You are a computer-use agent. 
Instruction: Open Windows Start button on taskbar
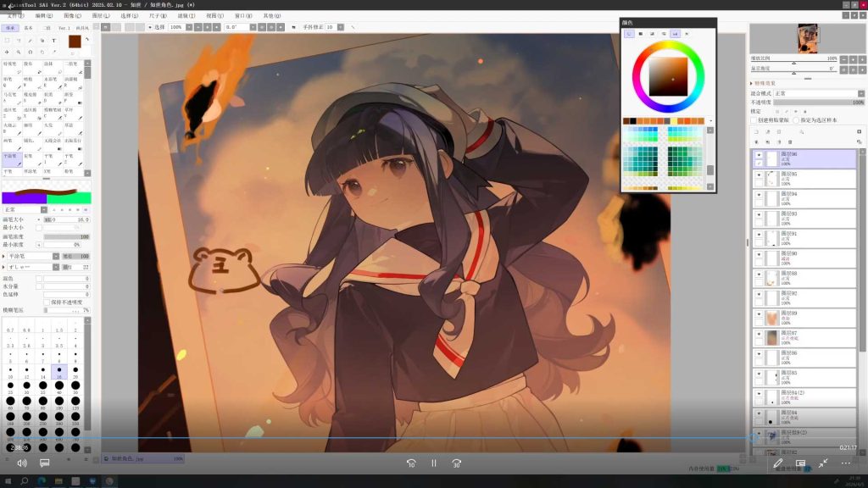click(8, 481)
